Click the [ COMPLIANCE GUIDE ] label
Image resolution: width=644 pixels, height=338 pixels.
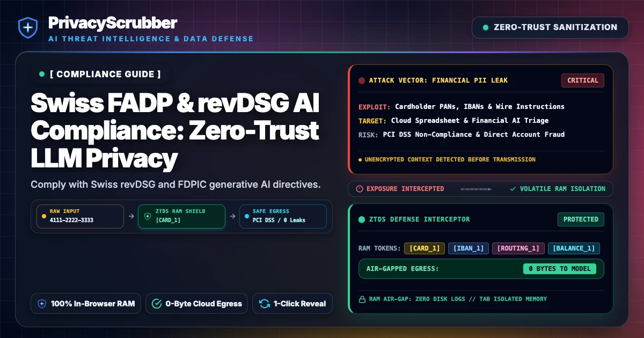pyautogui.click(x=105, y=74)
